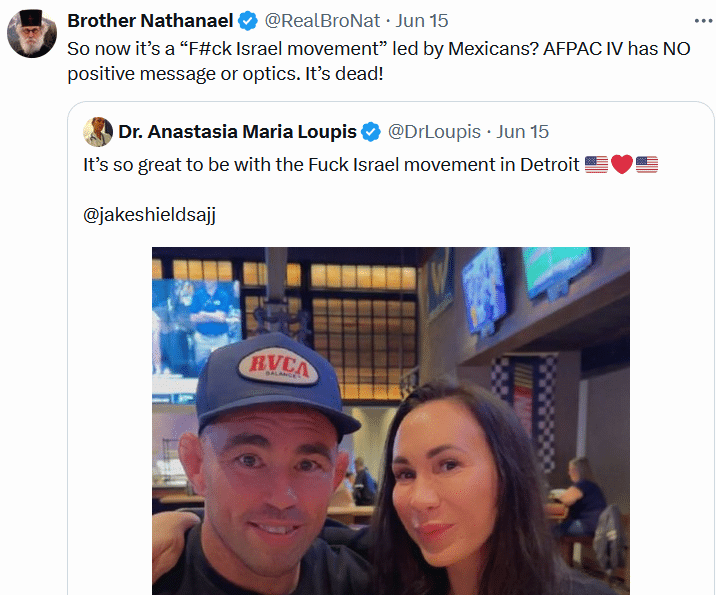
Task: Click the Jun 15 timestamp on main tweet
Action: (421, 21)
